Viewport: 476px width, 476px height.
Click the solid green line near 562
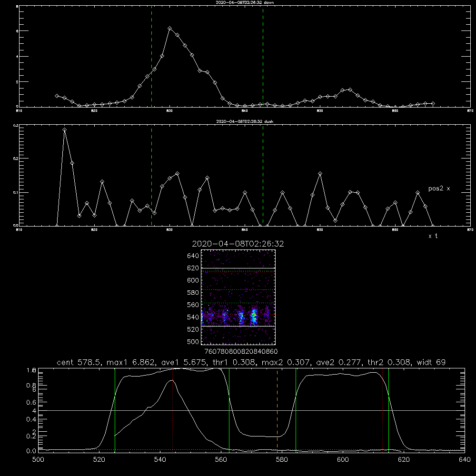[x=229, y=410]
